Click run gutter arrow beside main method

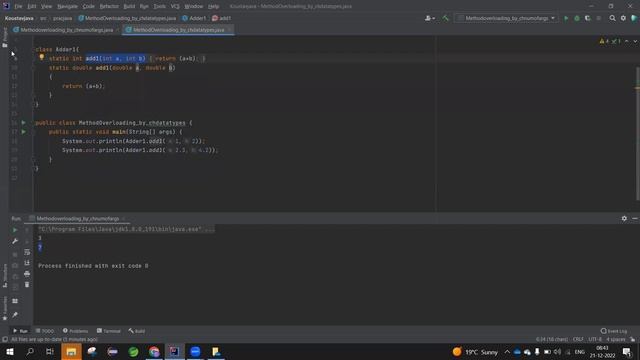click(x=23, y=132)
